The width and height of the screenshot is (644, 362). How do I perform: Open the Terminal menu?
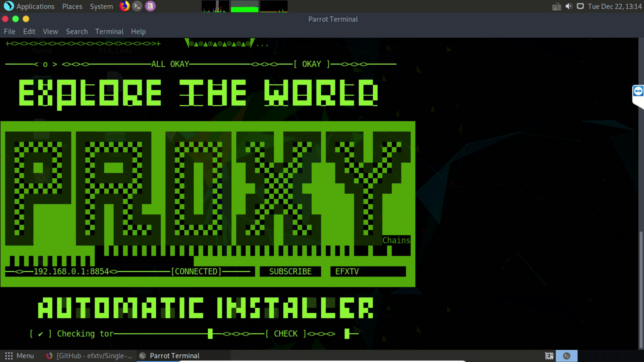coord(109,32)
